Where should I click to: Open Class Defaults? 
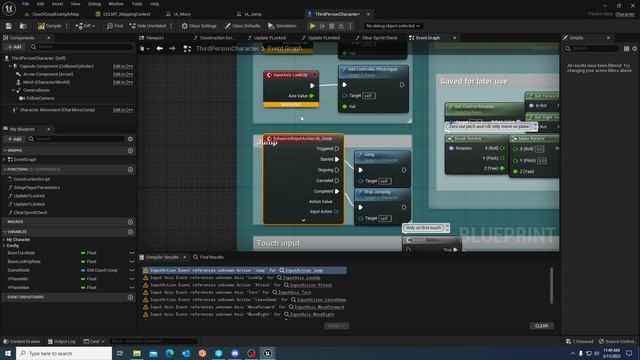click(x=242, y=26)
